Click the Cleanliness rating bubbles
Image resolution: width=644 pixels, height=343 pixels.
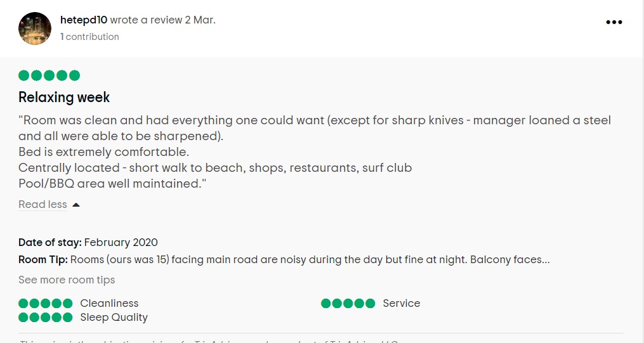(x=46, y=303)
